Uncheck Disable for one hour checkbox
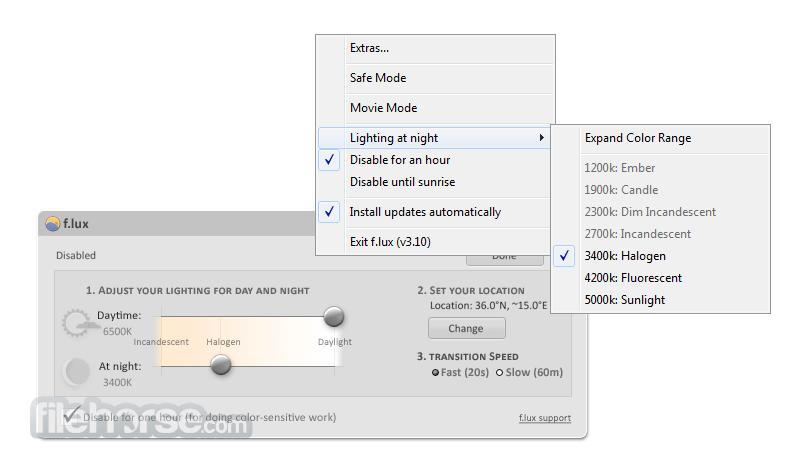Image resolution: width=802 pixels, height=469 pixels. pyautogui.click(x=72, y=415)
